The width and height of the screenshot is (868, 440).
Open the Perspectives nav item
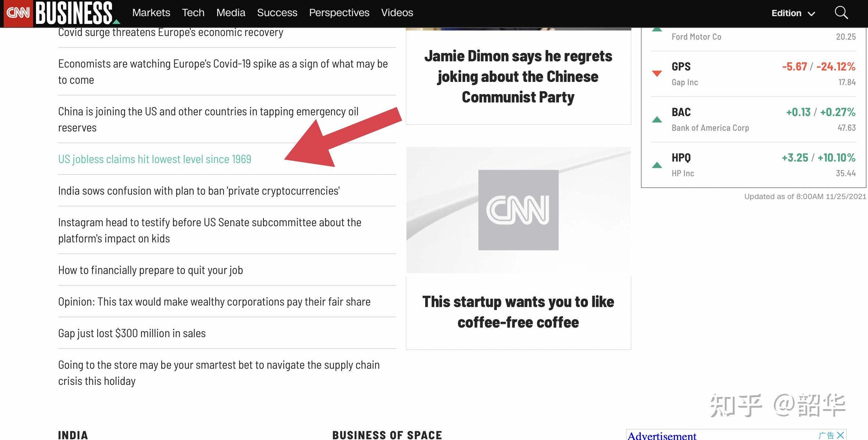click(339, 13)
